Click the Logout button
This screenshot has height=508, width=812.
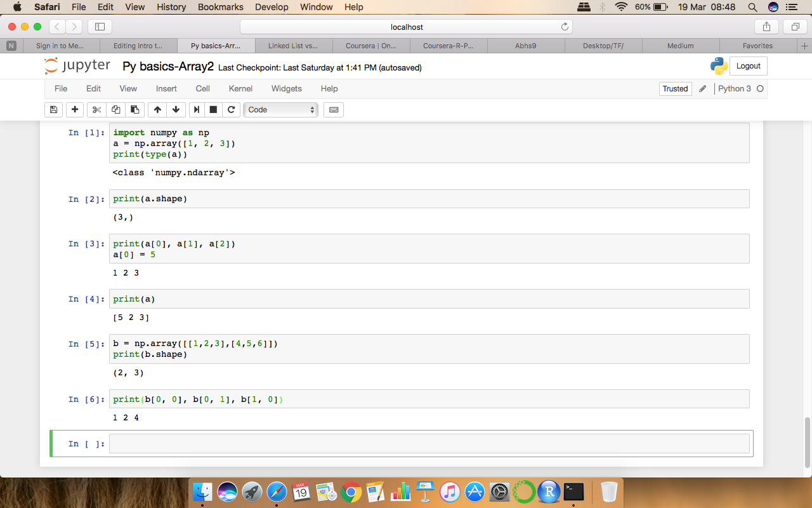748,65
